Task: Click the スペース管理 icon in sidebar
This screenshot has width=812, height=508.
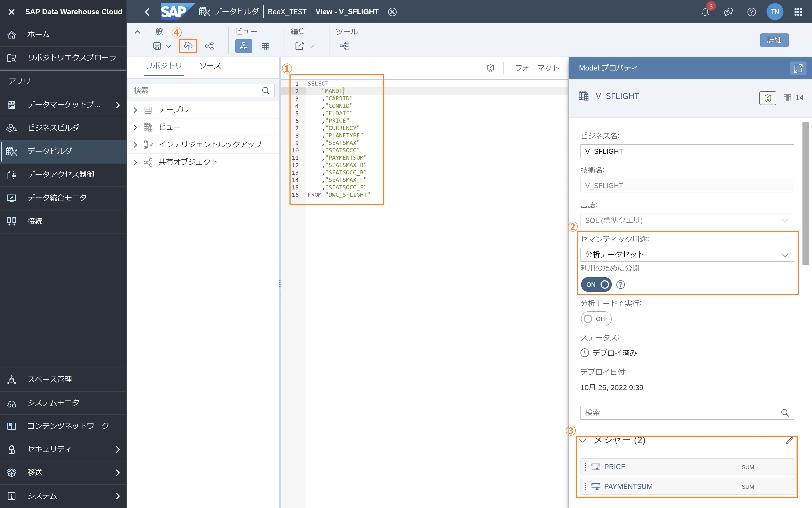Action: click(x=11, y=379)
